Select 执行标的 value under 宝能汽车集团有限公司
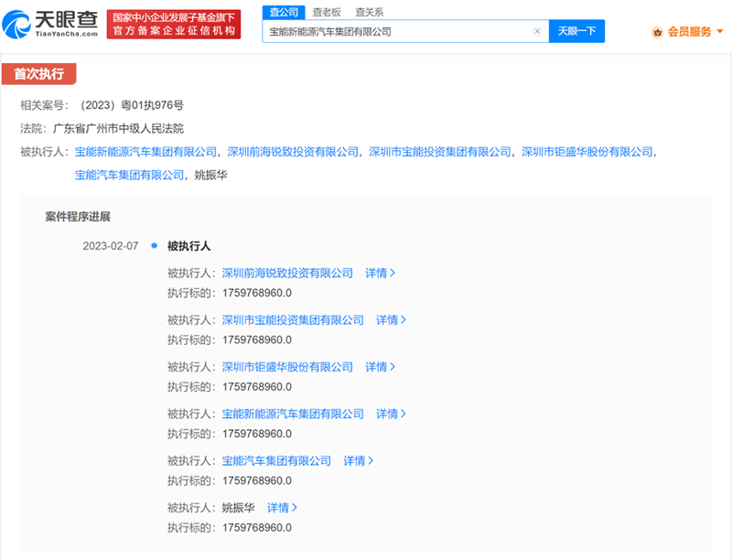The height and width of the screenshot is (560, 732). pyautogui.click(x=257, y=481)
